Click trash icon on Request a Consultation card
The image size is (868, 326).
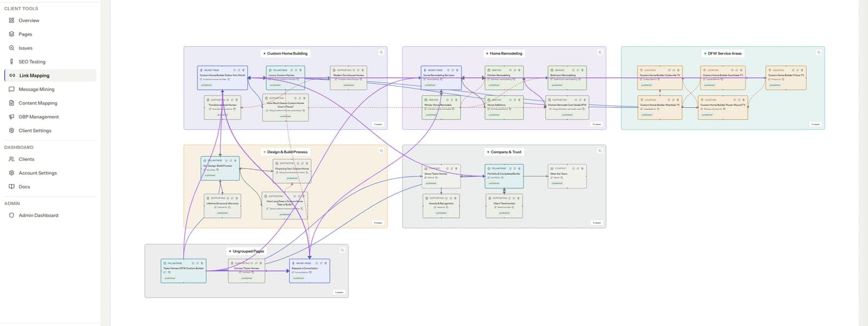point(327,263)
